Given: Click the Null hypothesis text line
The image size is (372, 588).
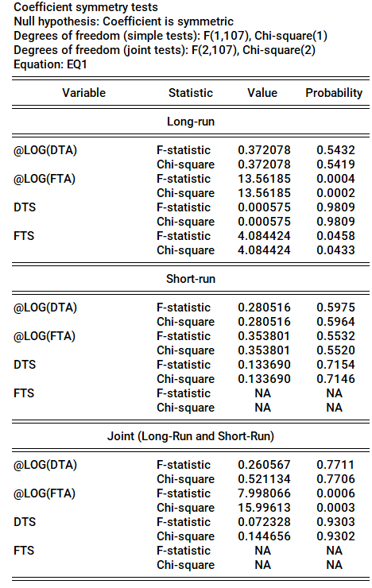Looking at the screenshot, I should click(123, 21).
